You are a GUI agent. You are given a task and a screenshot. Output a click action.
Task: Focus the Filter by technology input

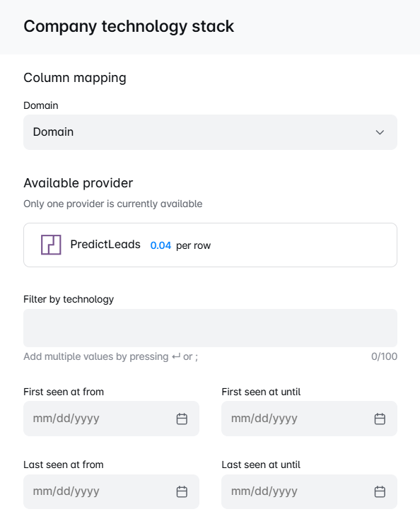pos(210,328)
